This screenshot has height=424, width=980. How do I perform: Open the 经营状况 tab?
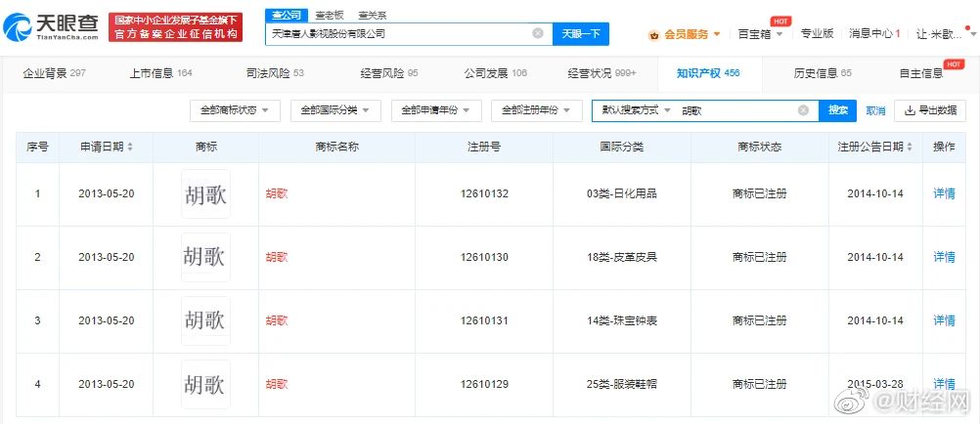coord(601,73)
